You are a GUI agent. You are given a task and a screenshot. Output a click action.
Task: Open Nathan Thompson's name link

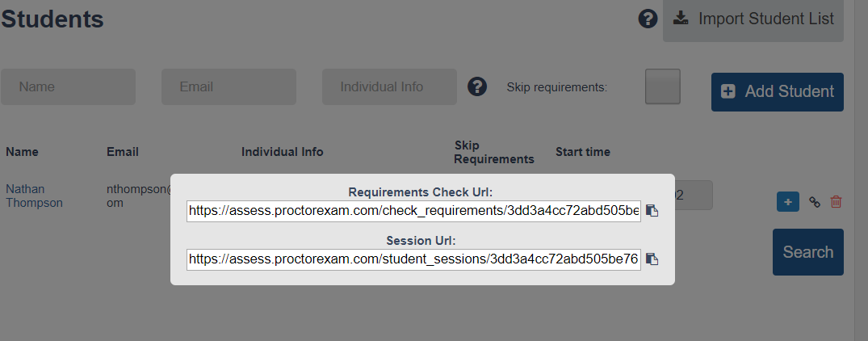(x=35, y=196)
